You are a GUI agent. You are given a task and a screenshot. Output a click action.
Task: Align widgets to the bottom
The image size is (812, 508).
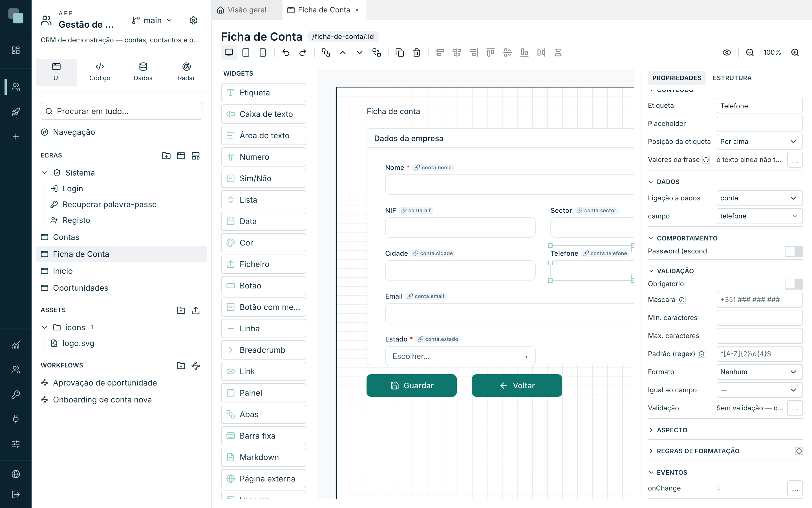pos(524,52)
